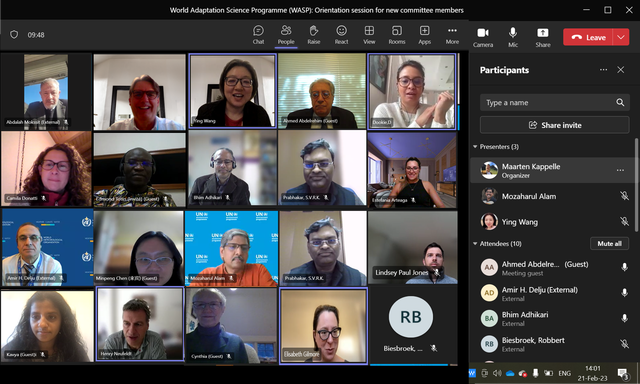The height and width of the screenshot is (384, 640).
Task: Collapse the Presenters section
Action: tap(475, 146)
